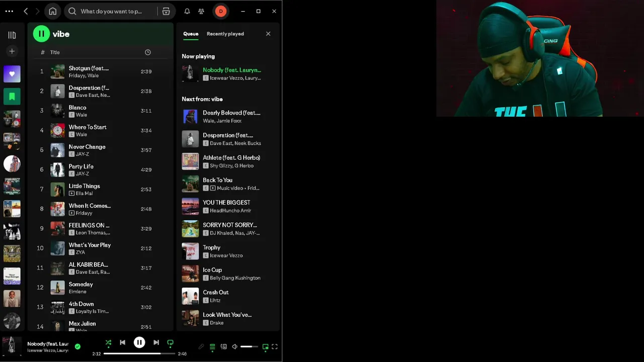Skip to previous track

click(x=122, y=342)
